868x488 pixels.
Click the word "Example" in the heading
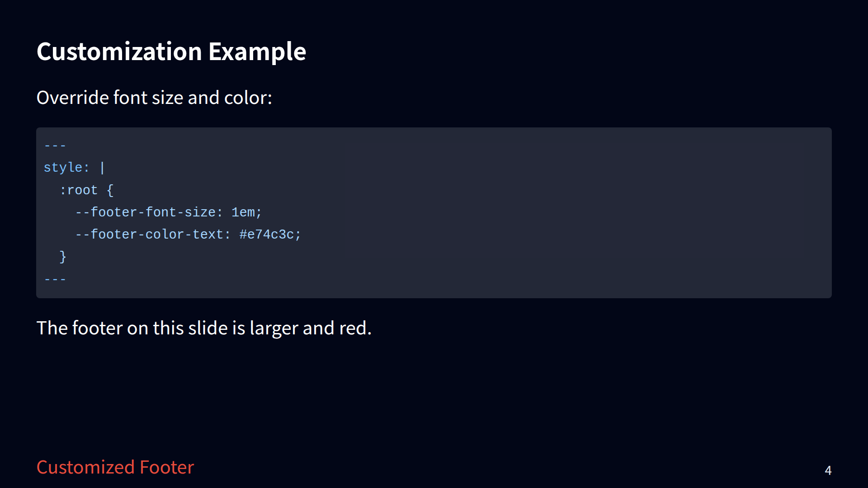tap(257, 52)
